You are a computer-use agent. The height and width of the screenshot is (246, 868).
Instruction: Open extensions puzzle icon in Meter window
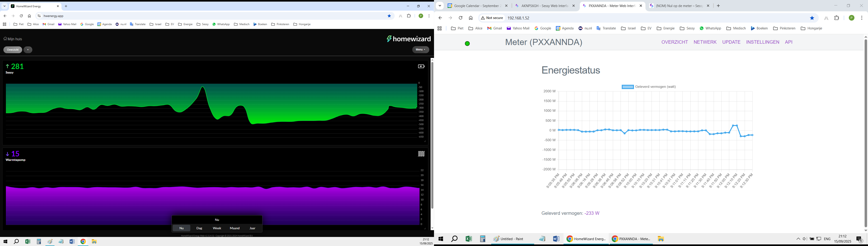[837, 18]
